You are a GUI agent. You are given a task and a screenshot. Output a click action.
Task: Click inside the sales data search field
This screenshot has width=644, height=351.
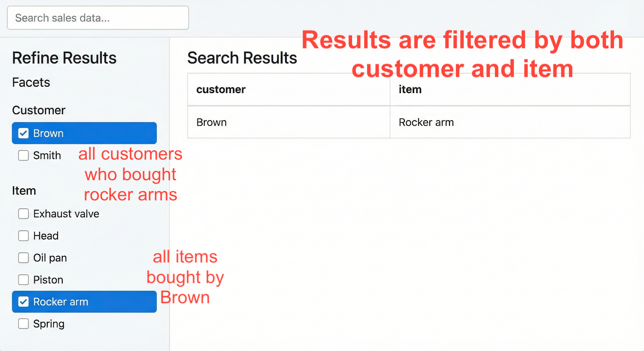[x=98, y=18]
